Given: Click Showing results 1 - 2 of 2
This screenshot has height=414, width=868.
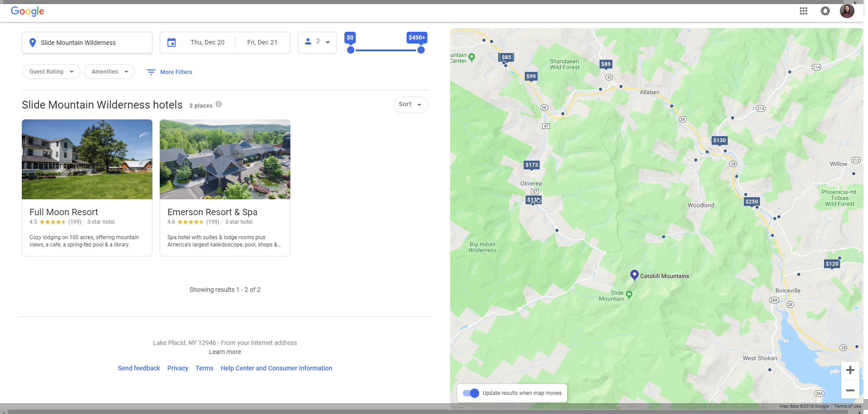Looking at the screenshot, I should point(225,290).
